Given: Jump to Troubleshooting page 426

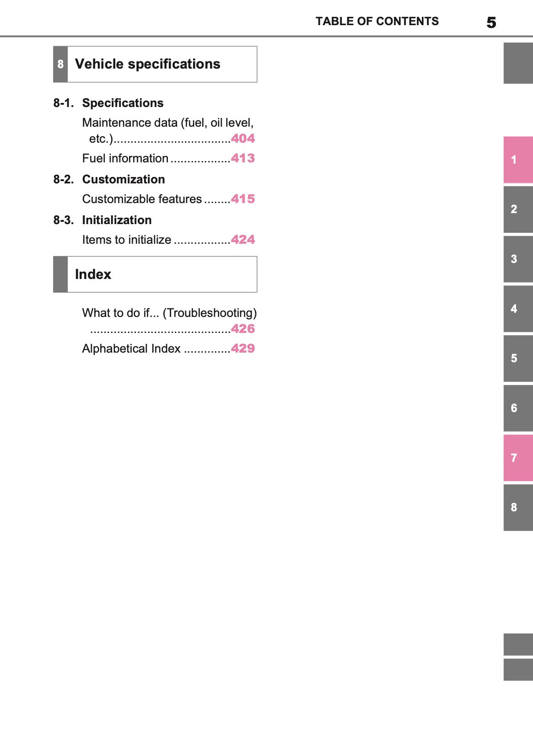Looking at the screenshot, I should click(242, 329).
